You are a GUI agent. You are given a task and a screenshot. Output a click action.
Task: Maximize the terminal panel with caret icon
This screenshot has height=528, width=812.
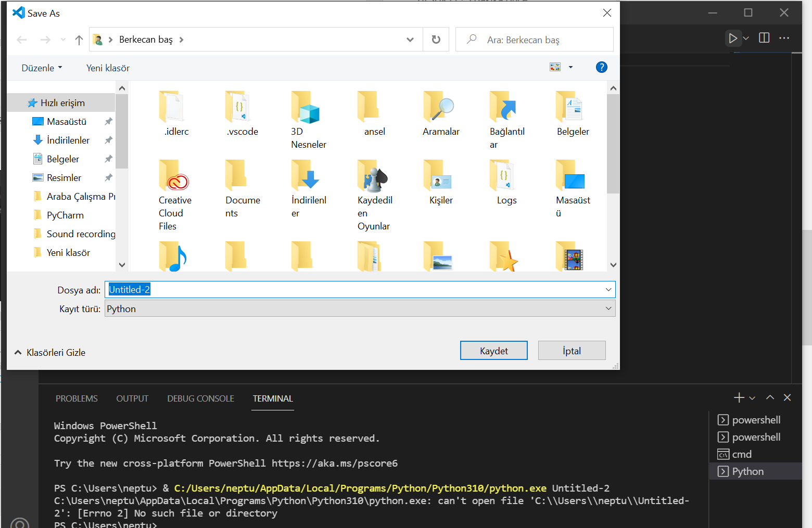(770, 397)
